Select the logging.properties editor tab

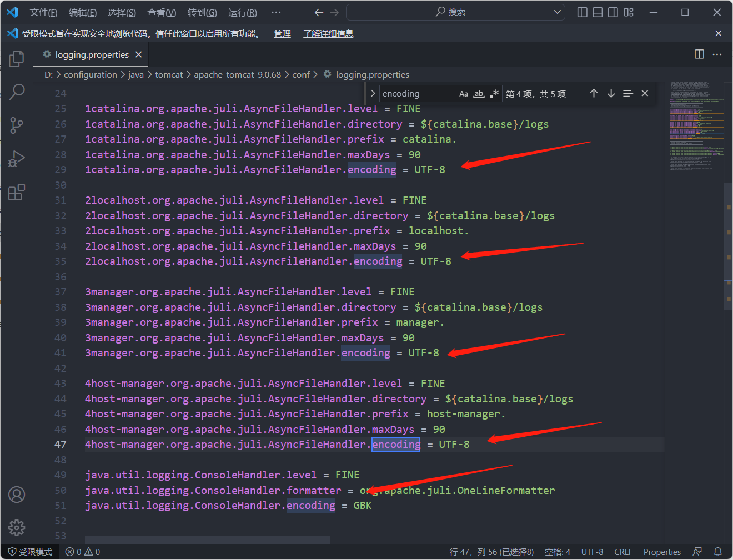coord(92,55)
